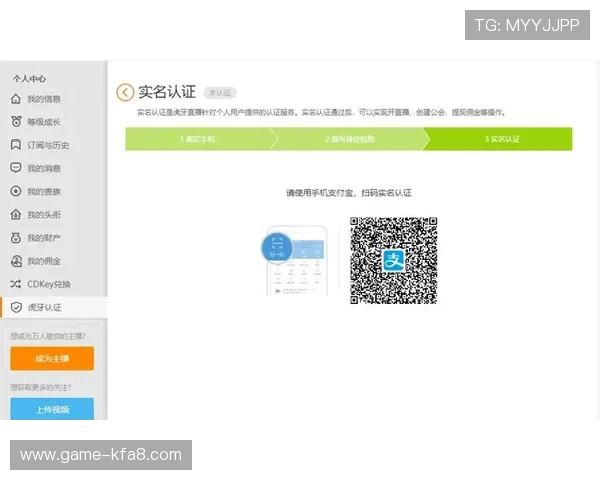The height and width of the screenshot is (480, 600).
Task: Click the blue 上传视频 button
Action: (x=52, y=409)
